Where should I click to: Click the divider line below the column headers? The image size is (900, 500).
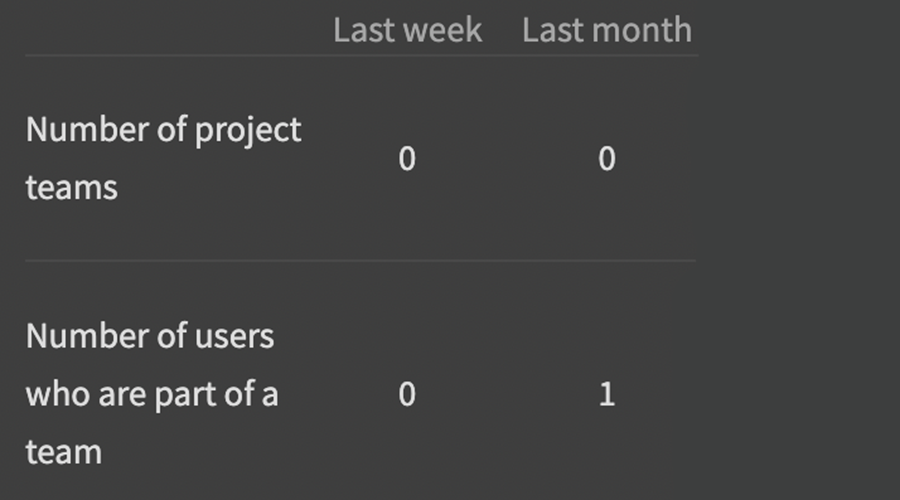pyautogui.click(x=360, y=55)
